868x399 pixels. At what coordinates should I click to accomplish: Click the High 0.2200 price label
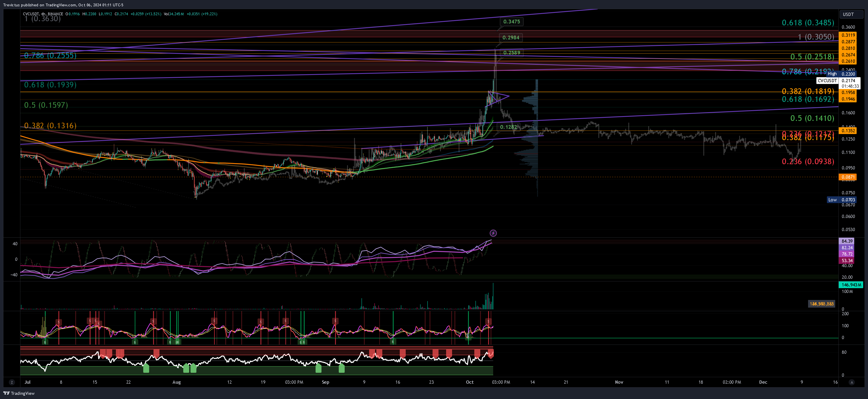841,74
